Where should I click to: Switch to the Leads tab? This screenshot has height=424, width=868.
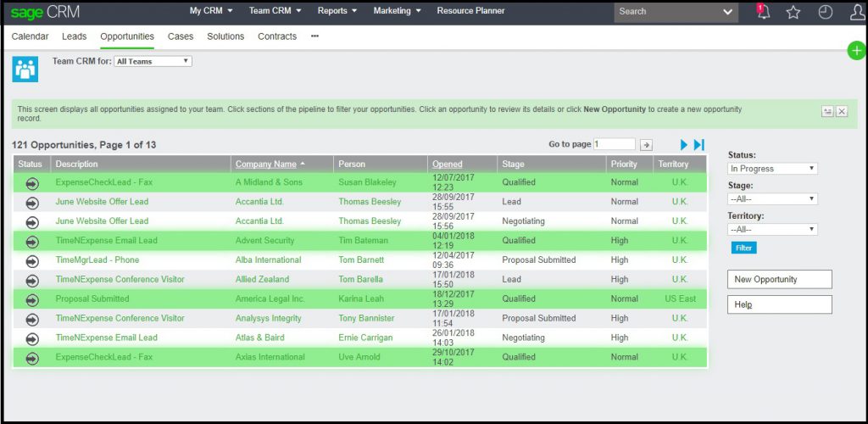pos(75,36)
